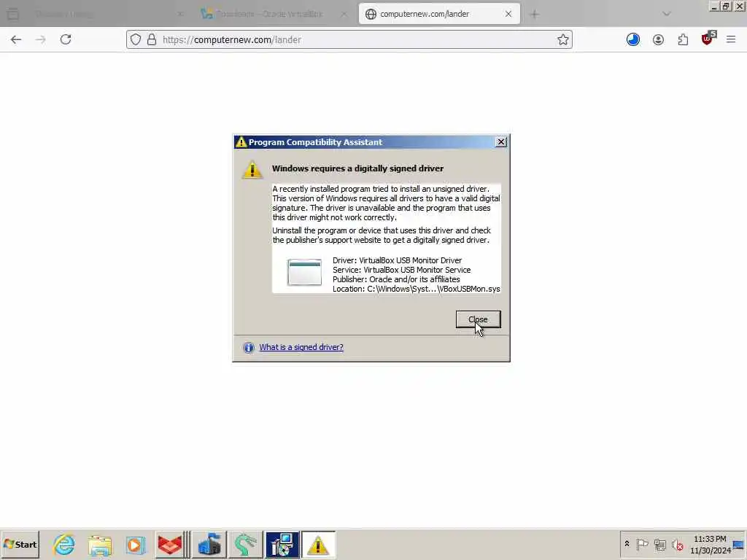Viewport: 747px width, 560px height.
Task: Reload the current page
Action: [x=66, y=39]
